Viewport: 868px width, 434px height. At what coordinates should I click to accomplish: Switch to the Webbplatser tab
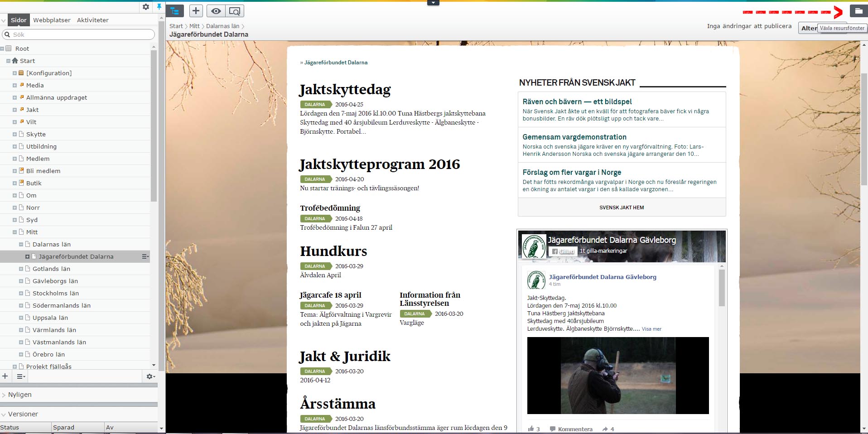[52, 20]
